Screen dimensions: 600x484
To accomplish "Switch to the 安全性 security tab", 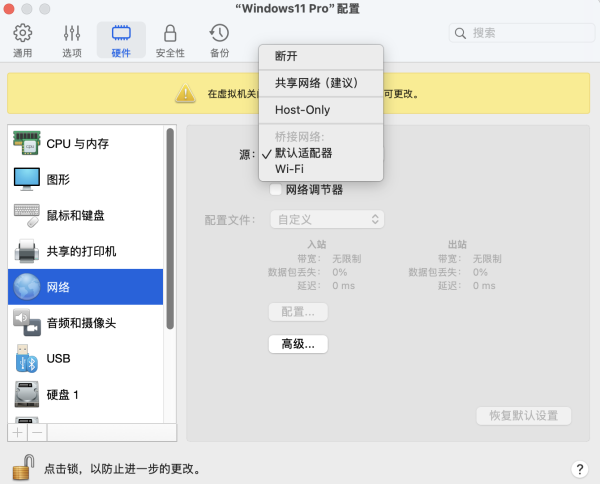I will (170, 41).
